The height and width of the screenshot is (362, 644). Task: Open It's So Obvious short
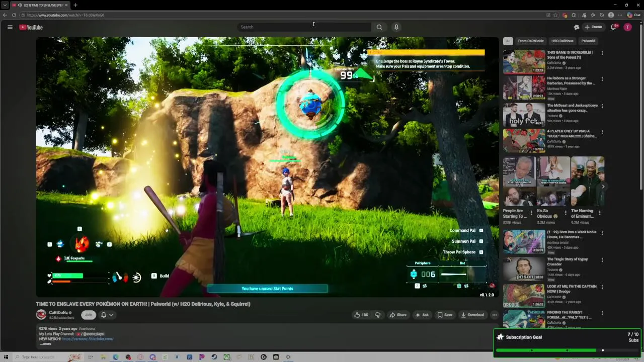pyautogui.click(x=553, y=182)
